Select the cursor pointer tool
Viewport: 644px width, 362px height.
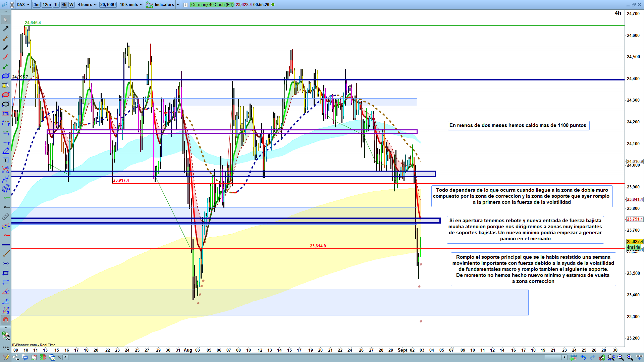(x=6, y=19)
